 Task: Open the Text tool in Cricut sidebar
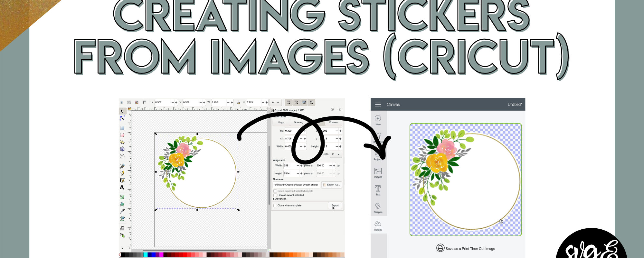[378, 190]
